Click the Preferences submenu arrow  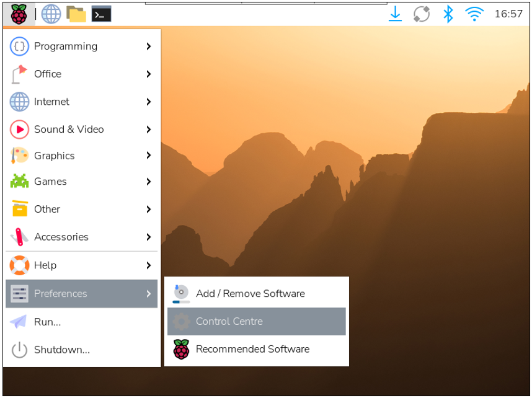(149, 294)
